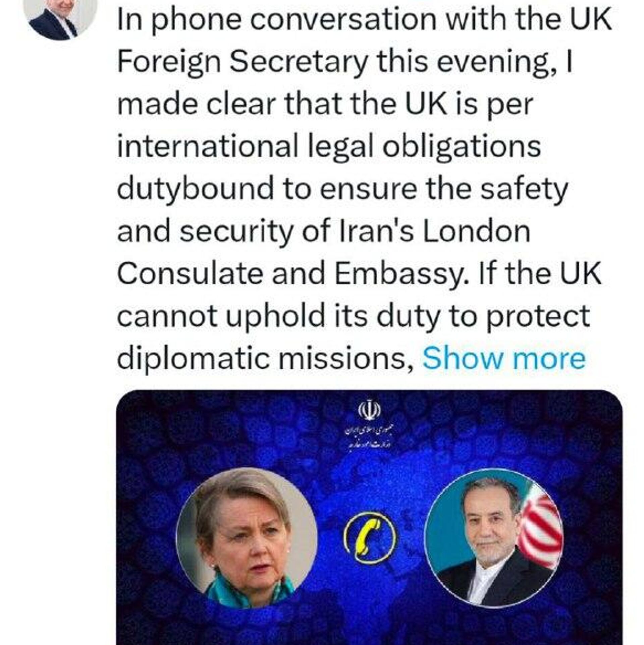The image size is (644, 645).
Task: Open the attached blue phone-call image
Action: coord(369,517)
